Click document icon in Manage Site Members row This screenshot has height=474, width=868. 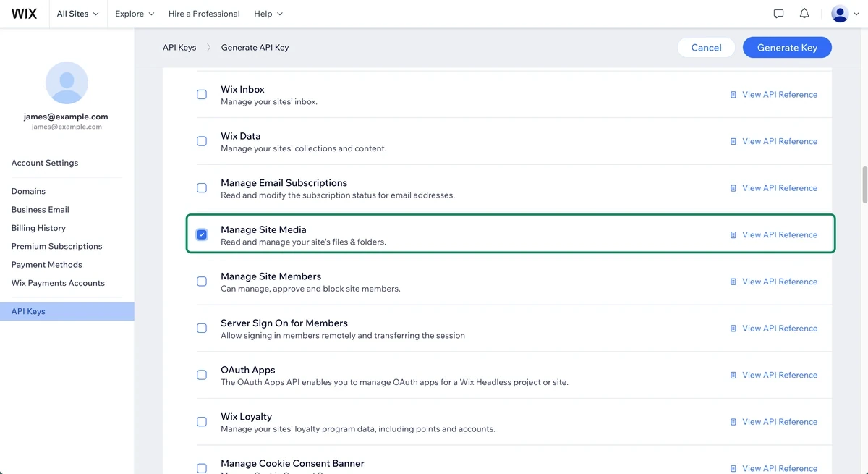[x=733, y=282]
